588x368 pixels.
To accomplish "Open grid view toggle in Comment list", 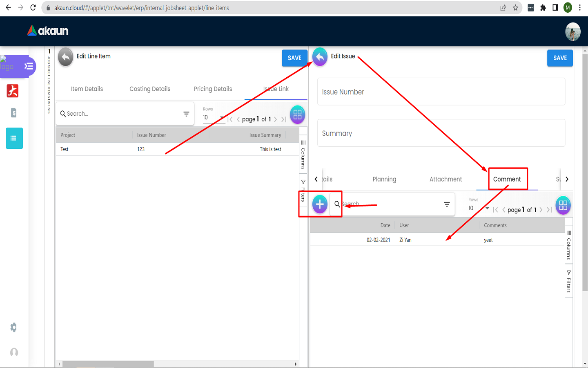I will pos(563,205).
